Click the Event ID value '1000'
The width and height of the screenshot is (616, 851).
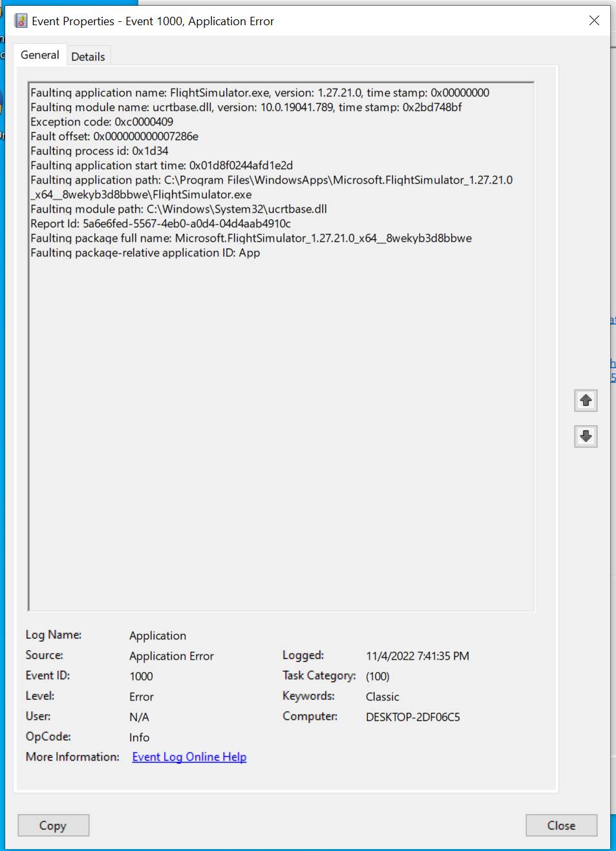coord(141,677)
